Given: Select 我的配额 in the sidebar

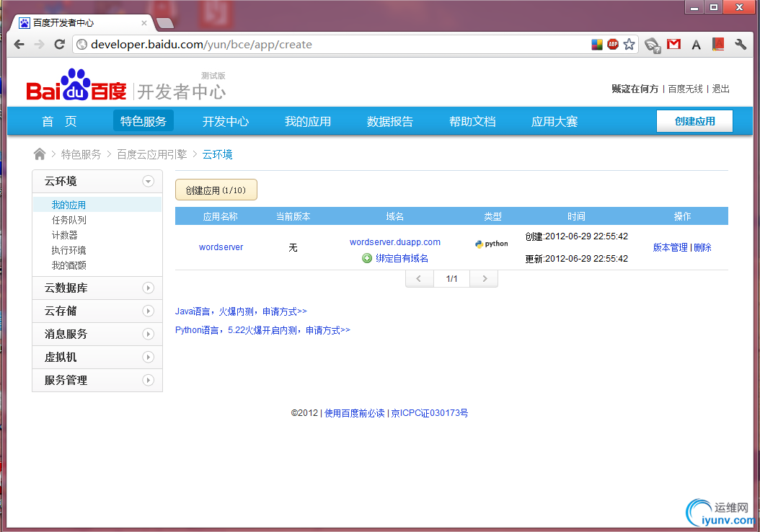Looking at the screenshot, I should click(x=69, y=265).
